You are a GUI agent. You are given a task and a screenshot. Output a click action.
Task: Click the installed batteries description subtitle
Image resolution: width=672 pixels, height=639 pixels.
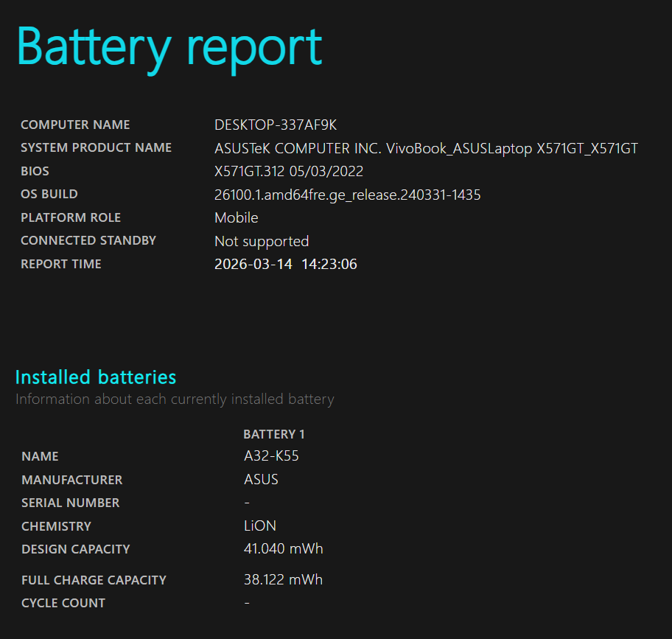[x=175, y=399]
